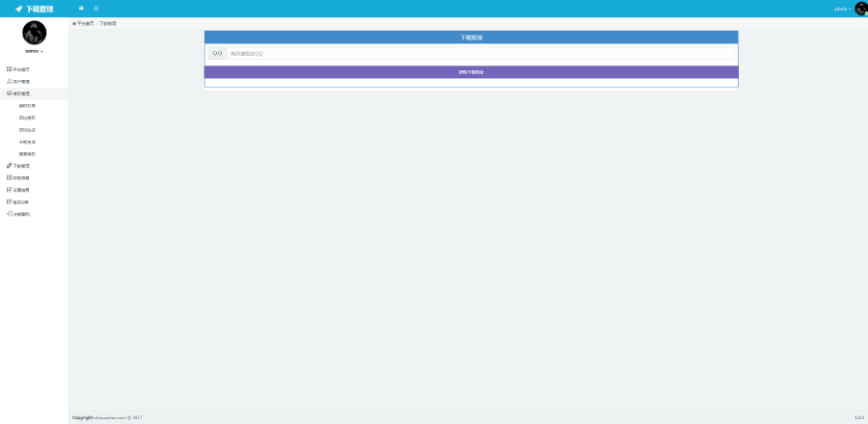The image size is (868, 424).
Task: Expand the admin menu under the sidebar avatar
Action: [34, 51]
